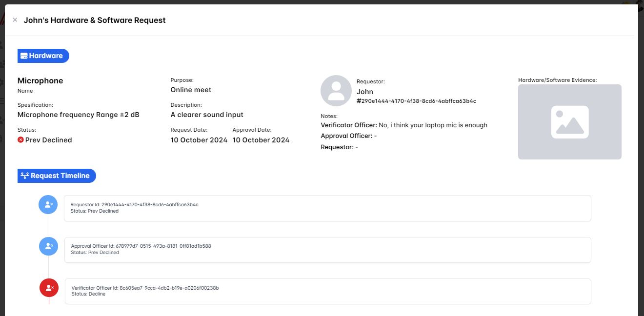
Task: Click the Hardware badge icon
Action: click(23, 56)
